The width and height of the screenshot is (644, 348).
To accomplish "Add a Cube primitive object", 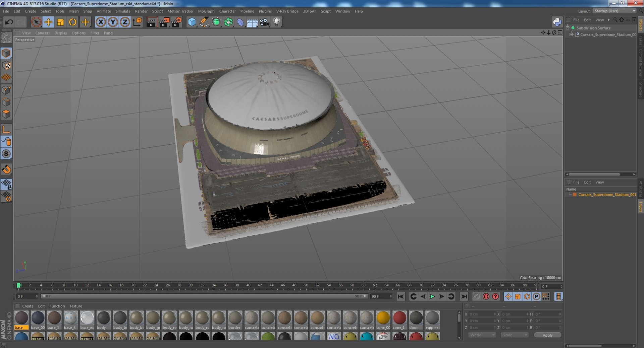I will click(192, 22).
